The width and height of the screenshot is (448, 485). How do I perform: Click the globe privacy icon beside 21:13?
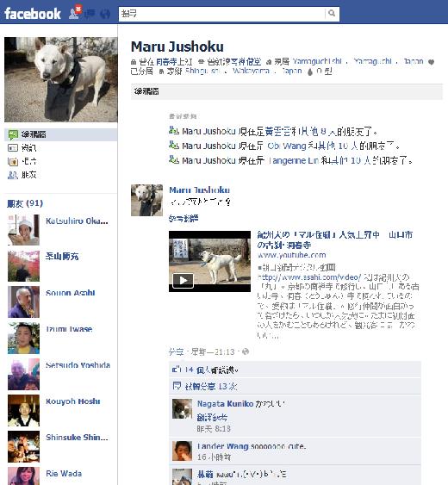click(x=246, y=351)
